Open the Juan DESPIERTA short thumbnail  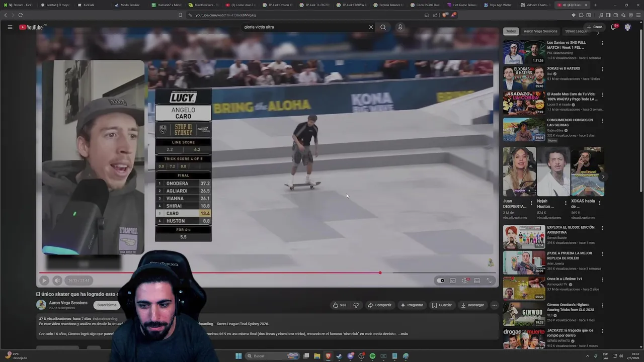click(519, 171)
